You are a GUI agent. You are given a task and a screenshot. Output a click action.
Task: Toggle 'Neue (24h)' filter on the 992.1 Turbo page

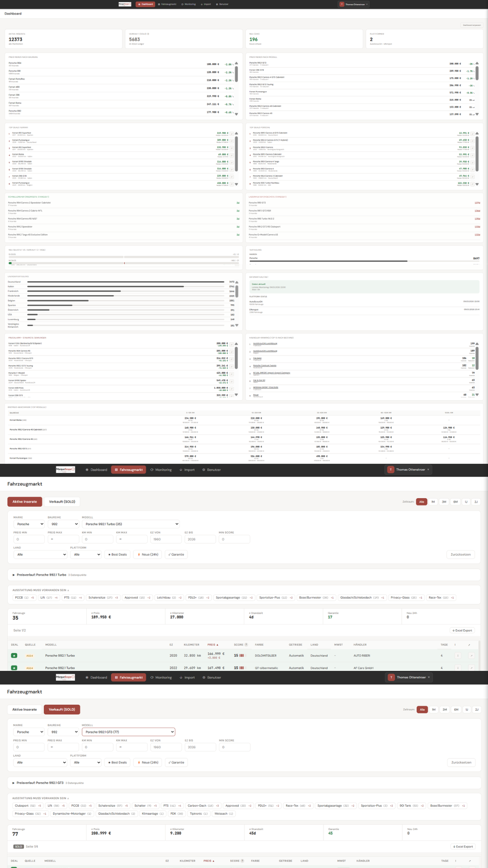click(x=148, y=554)
